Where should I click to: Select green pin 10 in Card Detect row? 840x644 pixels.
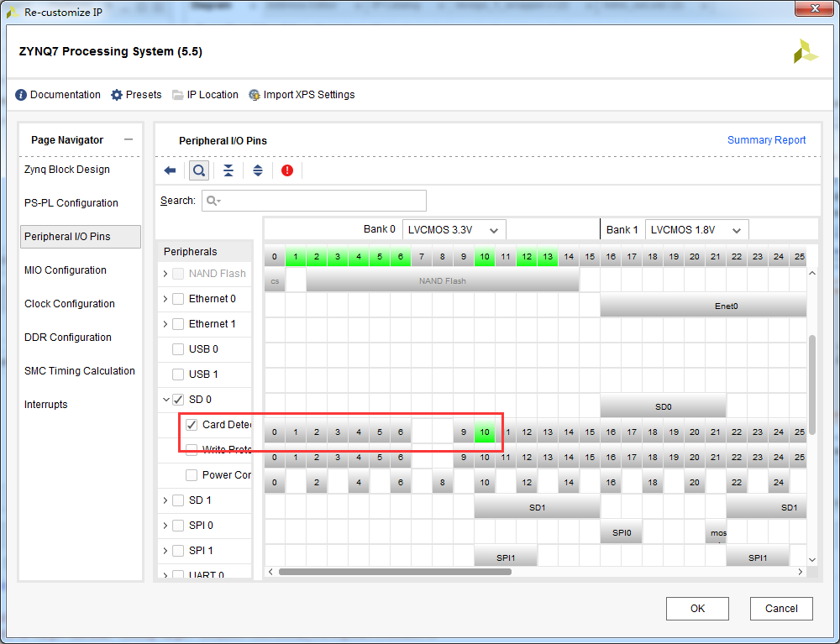click(x=485, y=432)
